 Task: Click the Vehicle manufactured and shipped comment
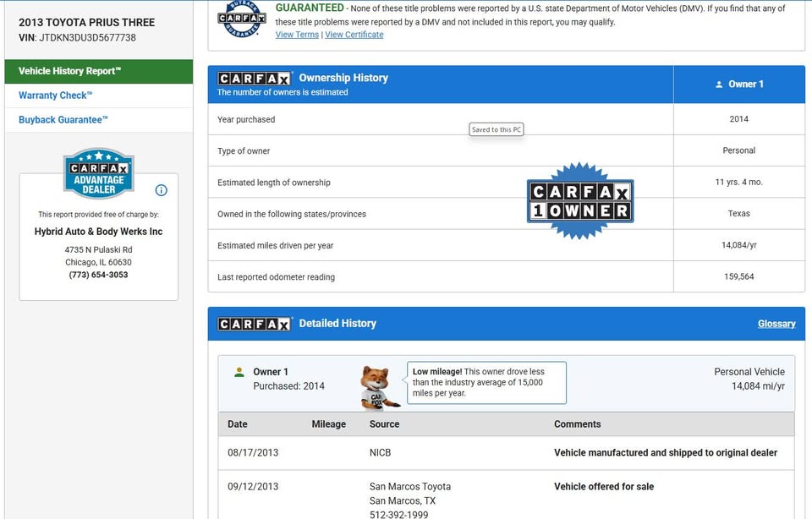(666, 453)
